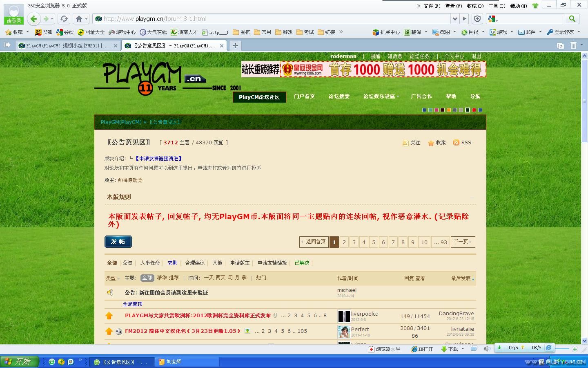Go back with the browser back arrow
This screenshot has height=368, width=588.
coord(34,19)
